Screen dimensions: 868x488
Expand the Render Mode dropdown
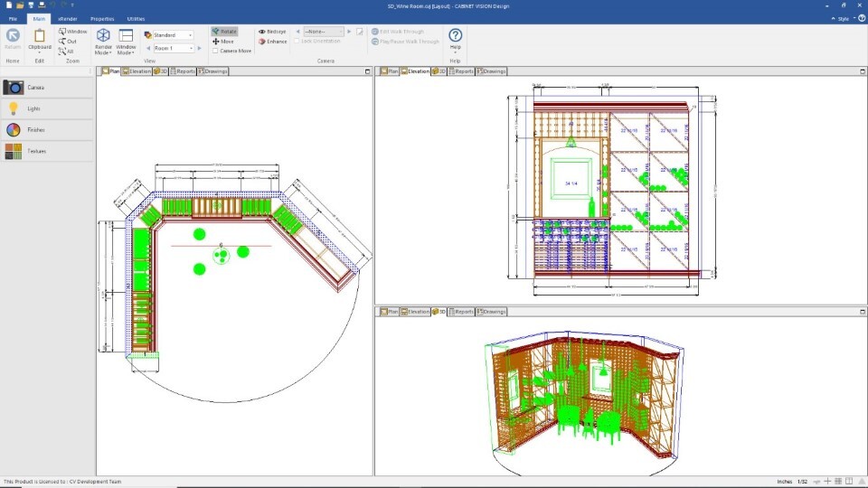point(103,42)
